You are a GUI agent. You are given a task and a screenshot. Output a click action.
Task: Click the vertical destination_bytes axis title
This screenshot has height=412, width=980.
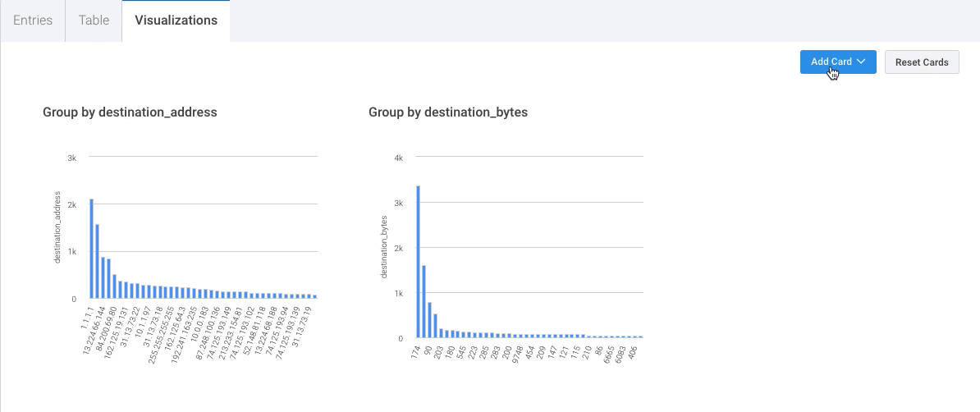coord(384,247)
